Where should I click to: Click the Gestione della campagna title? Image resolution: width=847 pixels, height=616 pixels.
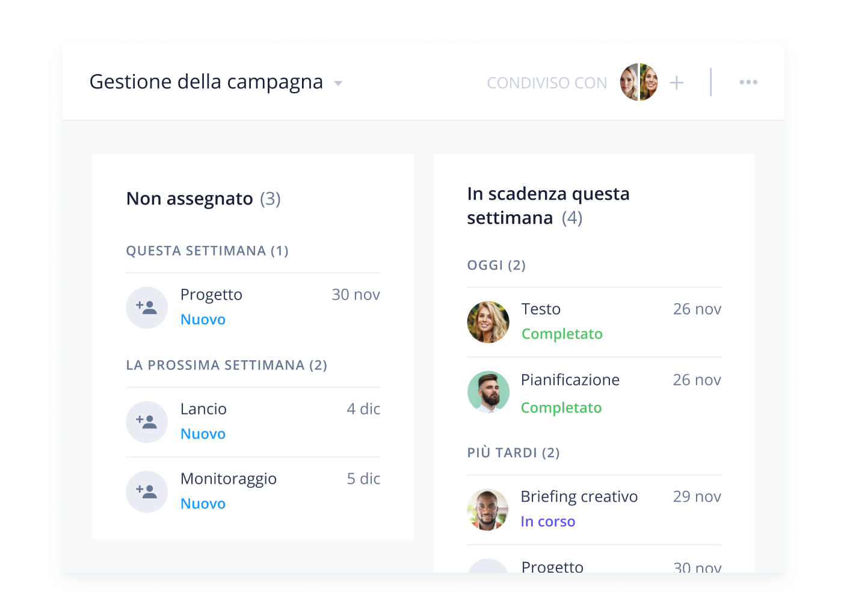point(206,82)
